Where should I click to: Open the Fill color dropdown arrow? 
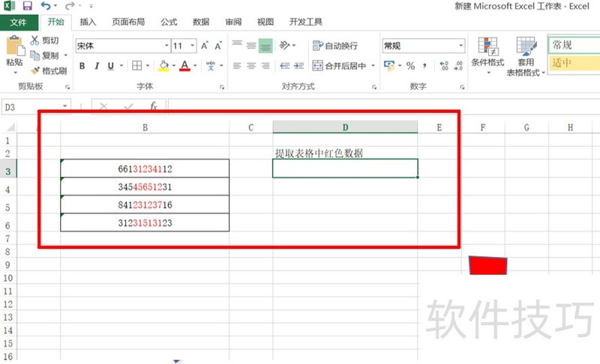point(173,66)
